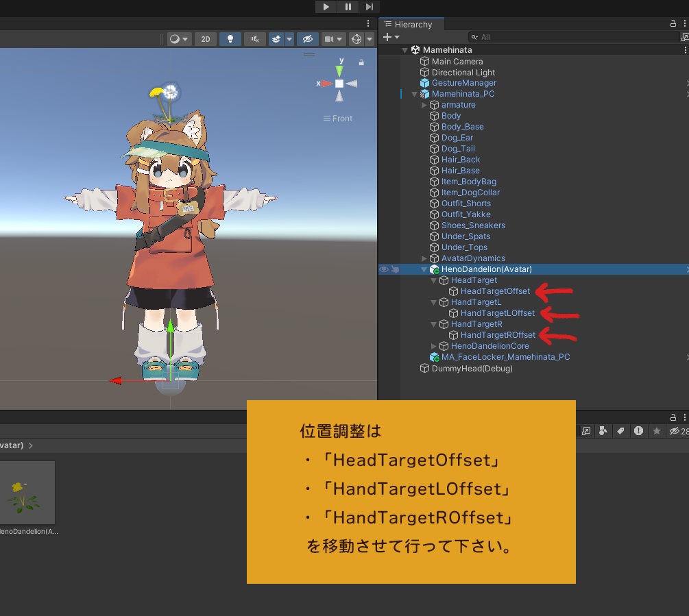
Task: Click the orientation gizmo y axis cone
Action: (339, 71)
